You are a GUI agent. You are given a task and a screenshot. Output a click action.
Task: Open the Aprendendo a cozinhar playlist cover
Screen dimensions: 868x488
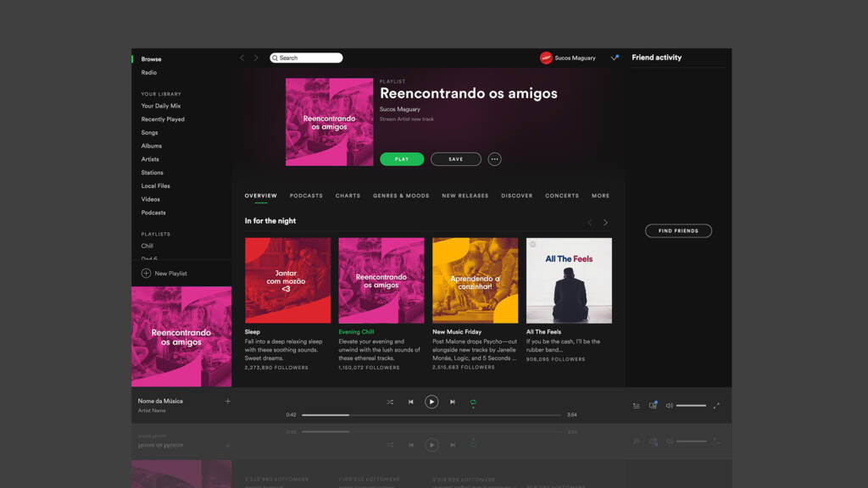click(475, 280)
